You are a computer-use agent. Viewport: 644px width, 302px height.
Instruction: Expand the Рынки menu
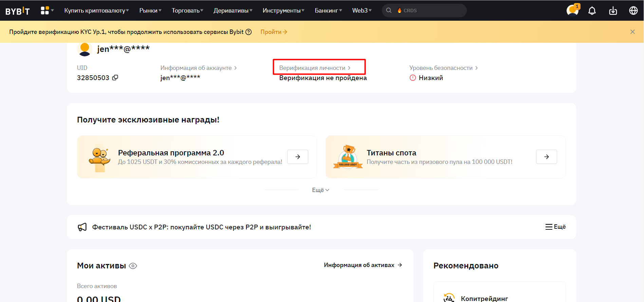pyautogui.click(x=150, y=11)
